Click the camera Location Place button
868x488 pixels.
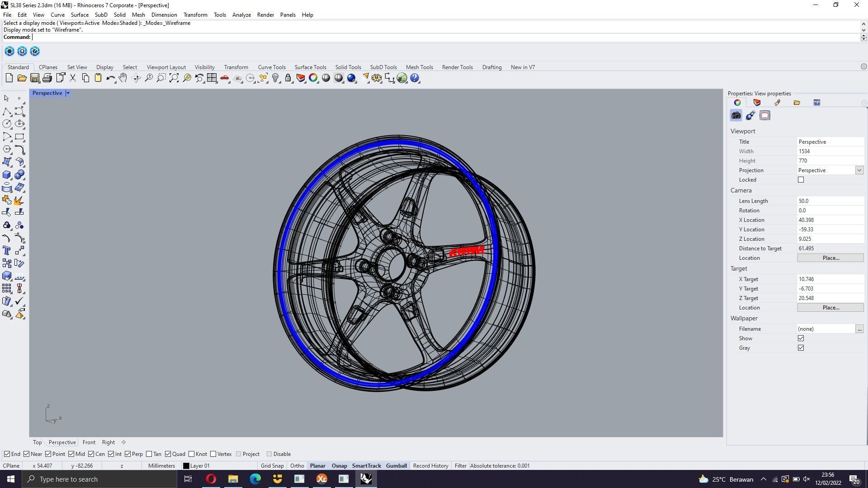830,258
